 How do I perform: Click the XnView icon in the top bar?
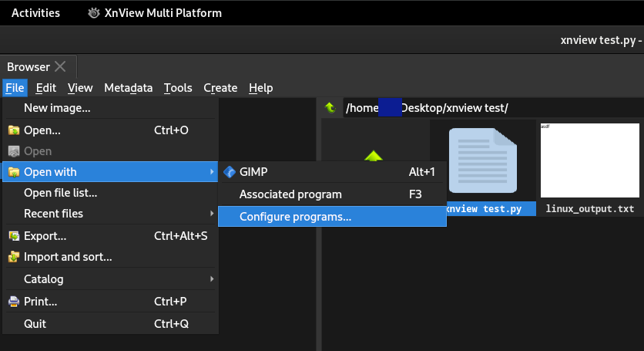pos(94,13)
